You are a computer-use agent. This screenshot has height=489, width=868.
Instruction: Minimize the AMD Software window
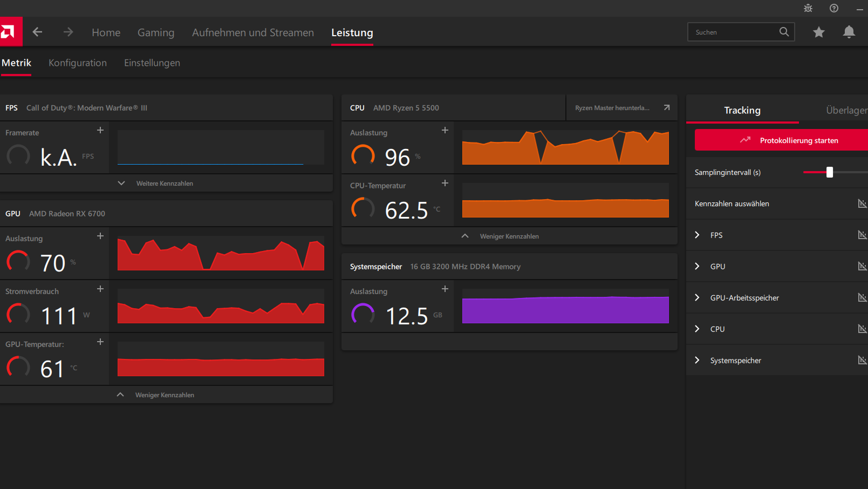[860, 9]
